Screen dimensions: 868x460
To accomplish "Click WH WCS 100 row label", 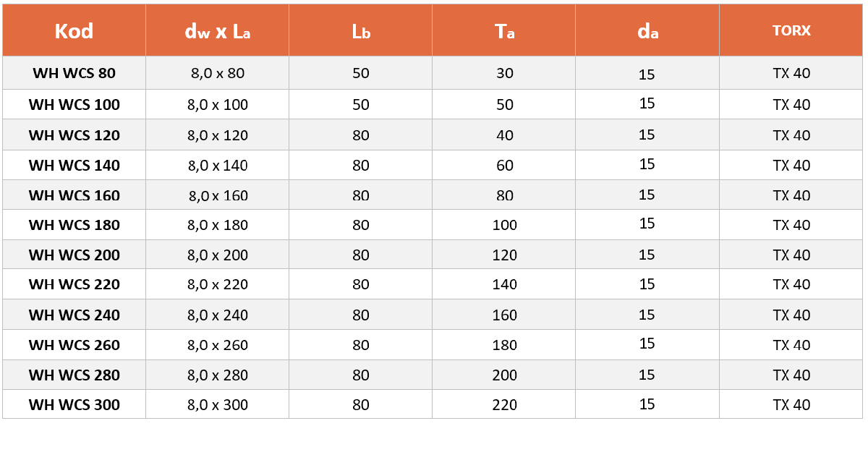I will (74, 104).
